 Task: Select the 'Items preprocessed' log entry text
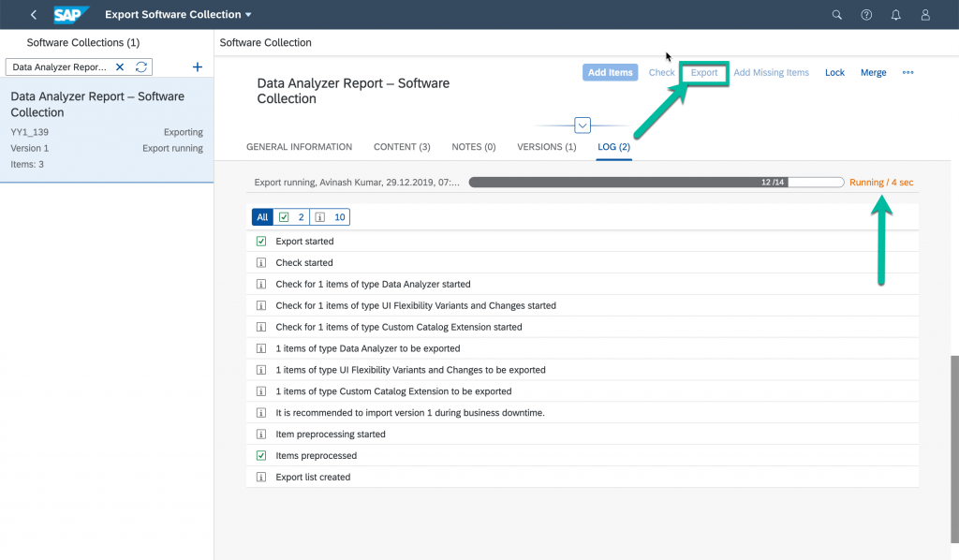tap(316, 455)
